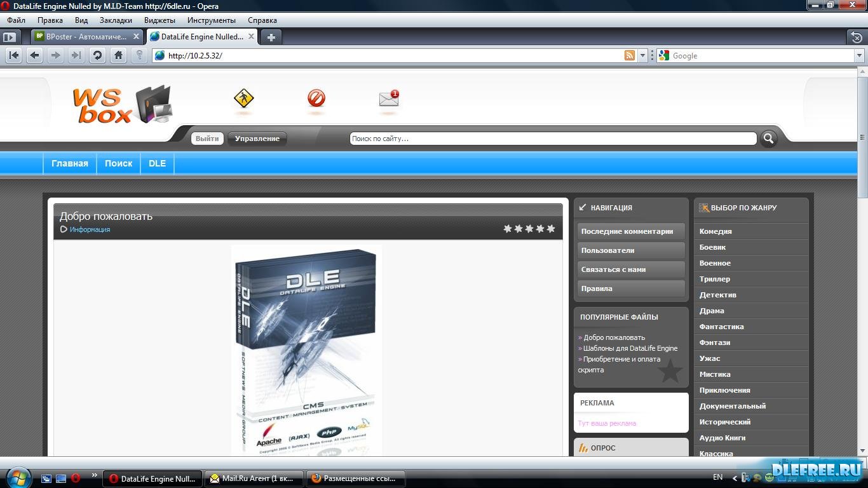
Task: Add a new browser tab
Action: pos(271,37)
